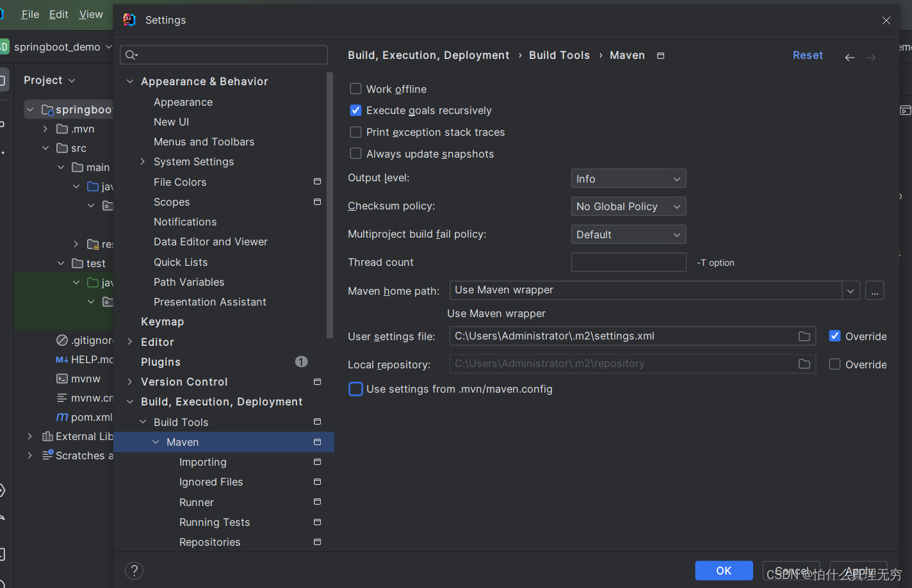This screenshot has width=912, height=588.
Task: Click project-level icon on Scopes row
Action: [317, 202]
